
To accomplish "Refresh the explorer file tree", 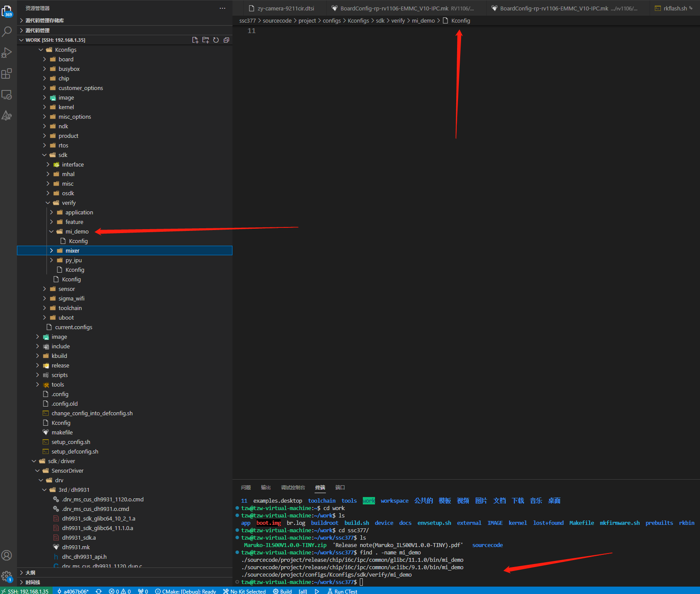I will coord(216,40).
